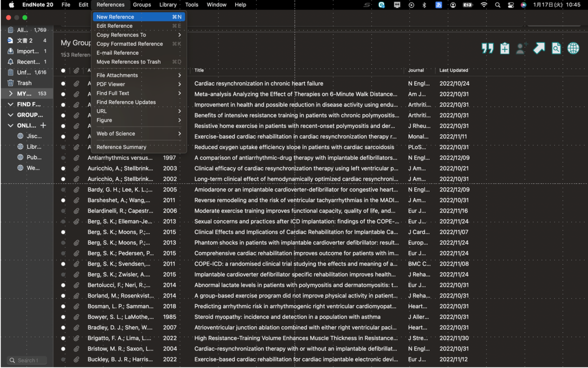Open the Copy References To submenu
This screenshot has height=368, width=588.
(x=139, y=35)
